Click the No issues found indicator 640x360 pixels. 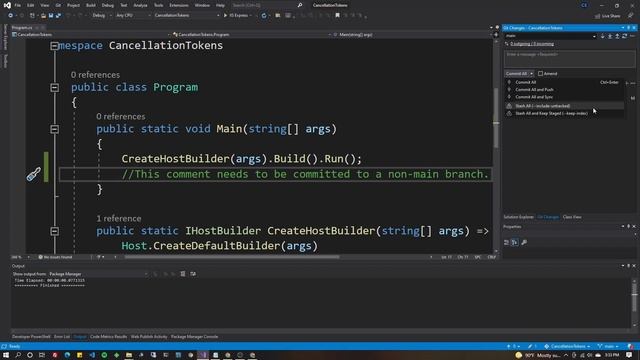pos(56,257)
